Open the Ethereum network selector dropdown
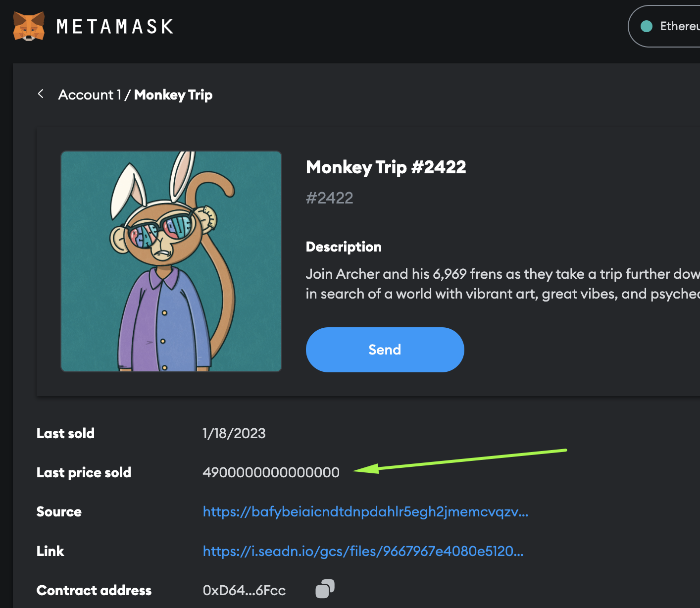The image size is (700, 608). [664, 26]
